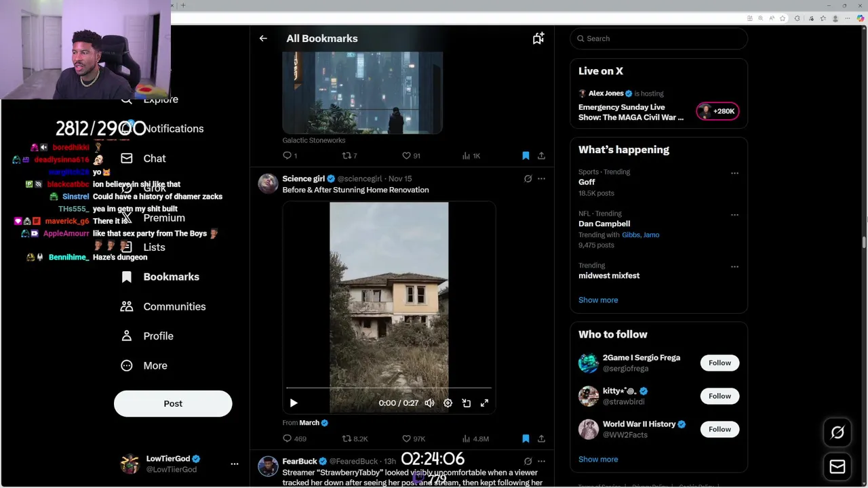Open Profile in sidebar
868x488 pixels.
click(146, 336)
